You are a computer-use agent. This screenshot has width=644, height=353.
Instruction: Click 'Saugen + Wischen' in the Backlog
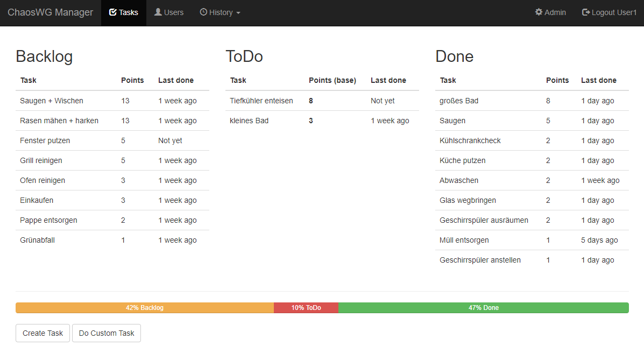point(51,101)
